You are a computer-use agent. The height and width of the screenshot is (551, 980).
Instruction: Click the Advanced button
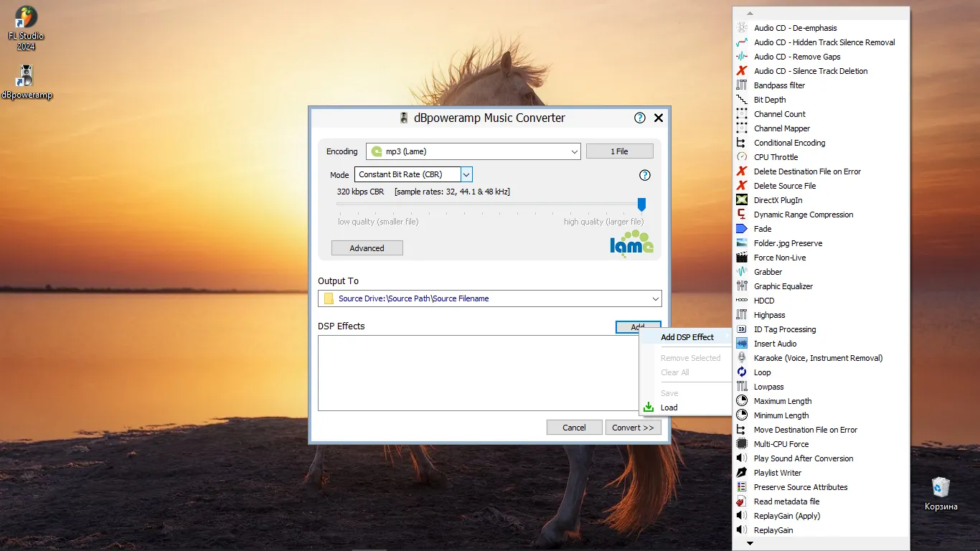pos(367,248)
